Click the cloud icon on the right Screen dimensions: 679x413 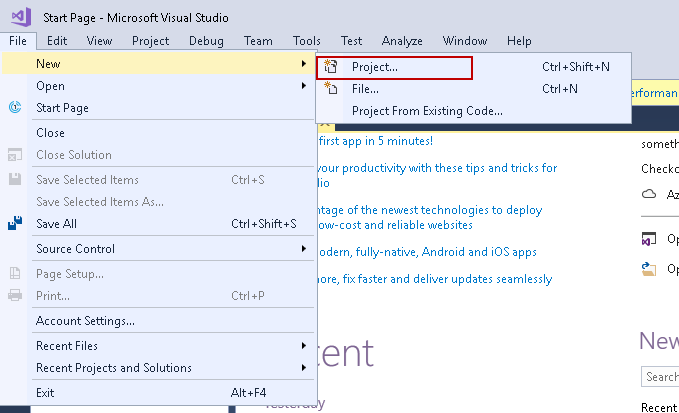(649, 194)
